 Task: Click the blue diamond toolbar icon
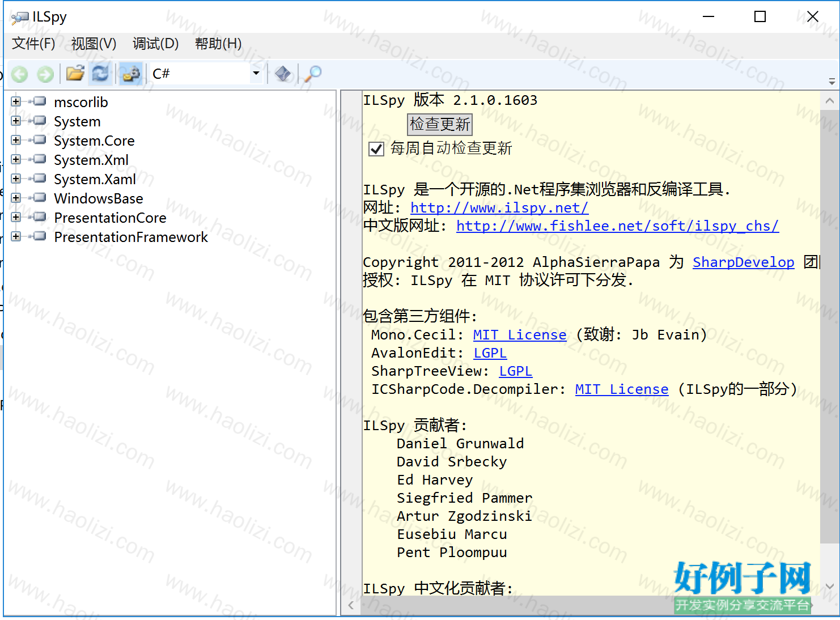[x=282, y=74]
